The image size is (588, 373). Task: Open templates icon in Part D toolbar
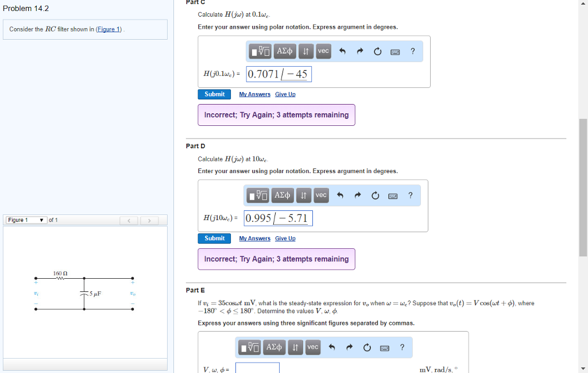pos(258,195)
